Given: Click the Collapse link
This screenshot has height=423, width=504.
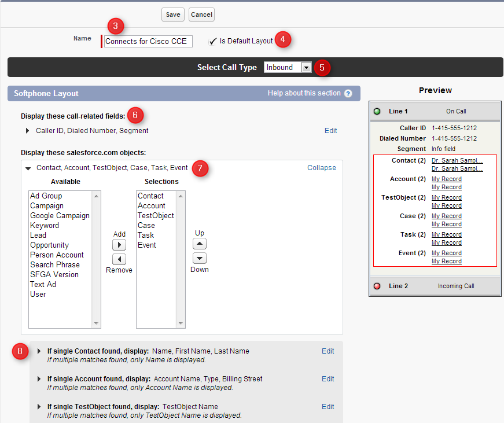Looking at the screenshot, I should (x=321, y=168).
